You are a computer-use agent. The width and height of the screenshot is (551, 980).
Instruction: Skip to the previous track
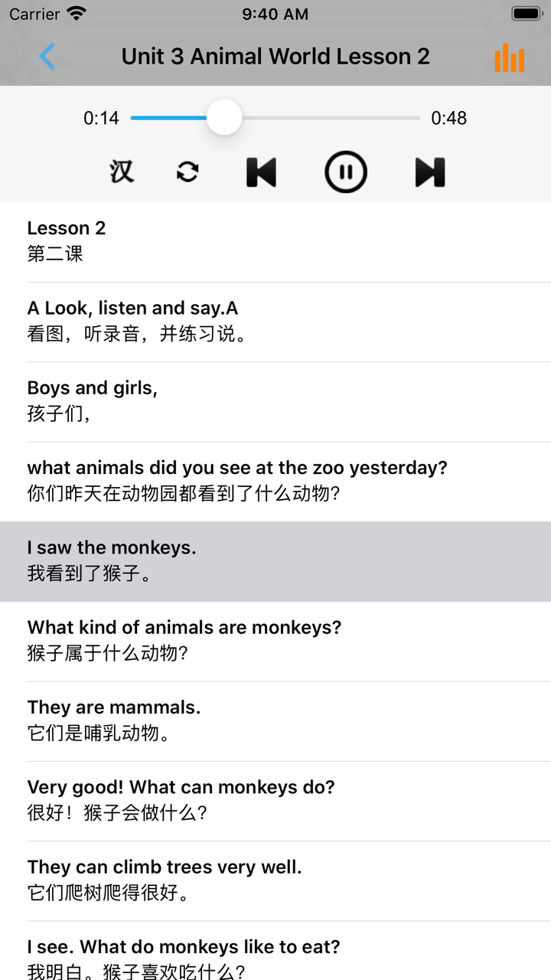(x=261, y=171)
